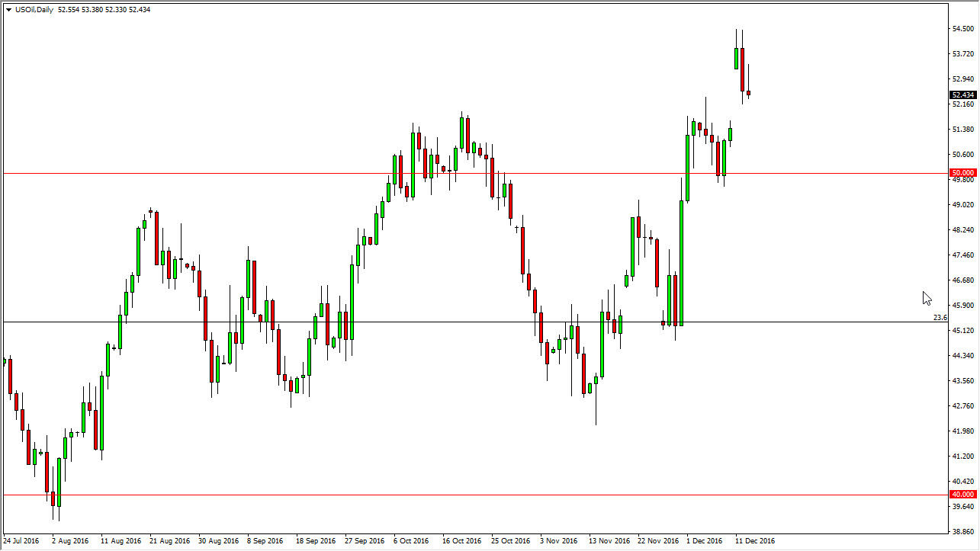Click the 23.6 Fibonacci level label

tap(940, 316)
